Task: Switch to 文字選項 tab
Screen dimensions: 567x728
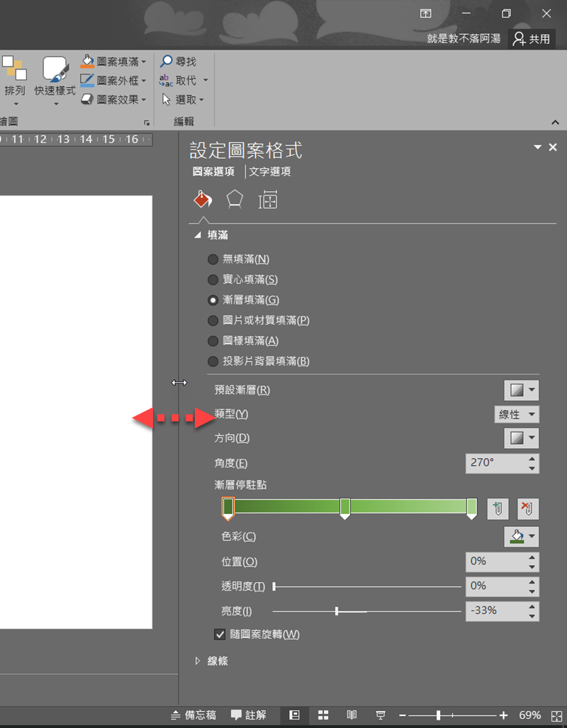Action: coord(270,172)
